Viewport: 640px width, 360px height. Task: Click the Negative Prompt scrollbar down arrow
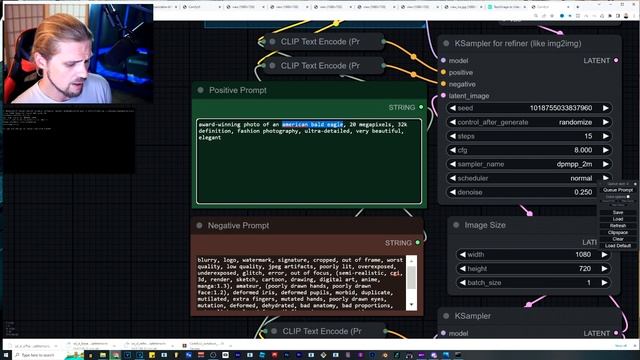[x=411, y=304]
